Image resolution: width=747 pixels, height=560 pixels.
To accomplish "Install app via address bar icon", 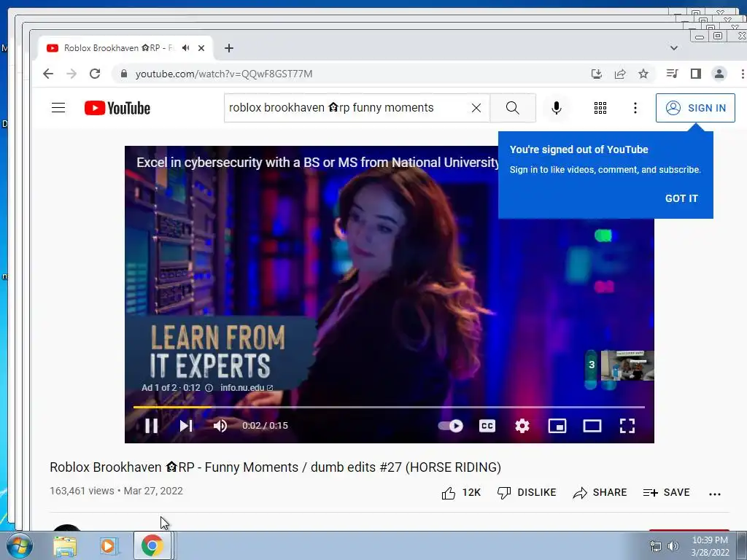I will pyautogui.click(x=597, y=74).
